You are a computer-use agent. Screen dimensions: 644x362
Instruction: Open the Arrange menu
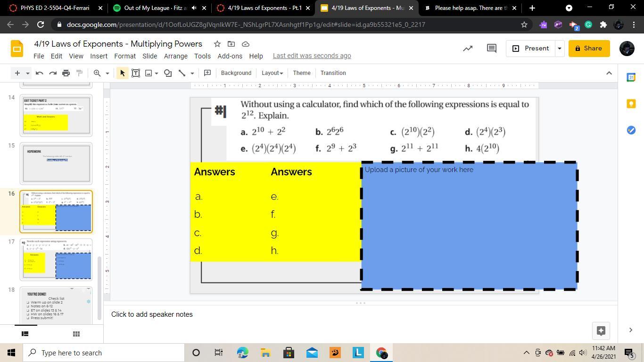point(175,56)
